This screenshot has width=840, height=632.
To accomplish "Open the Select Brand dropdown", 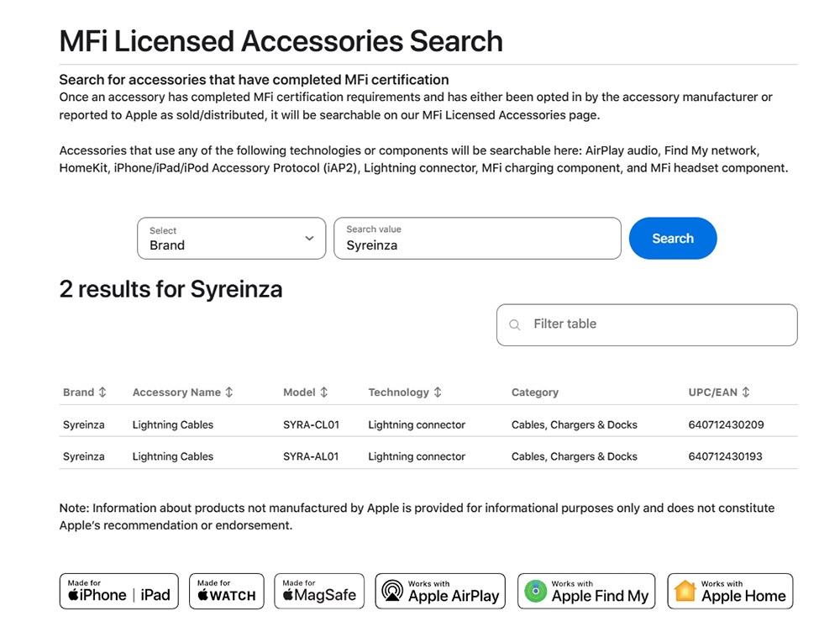I will click(x=231, y=239).
